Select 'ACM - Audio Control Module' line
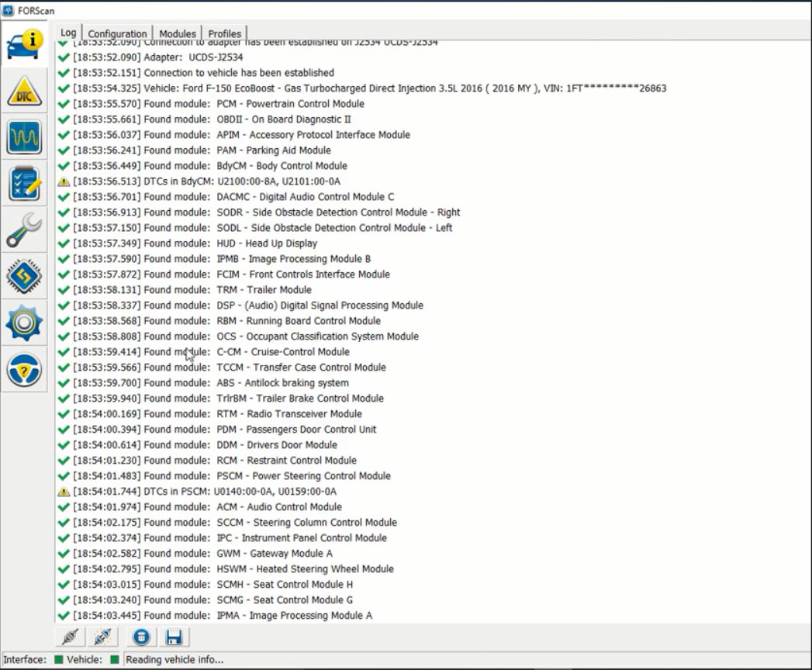This screenshot has height=670, width=812. pos(208,507)
